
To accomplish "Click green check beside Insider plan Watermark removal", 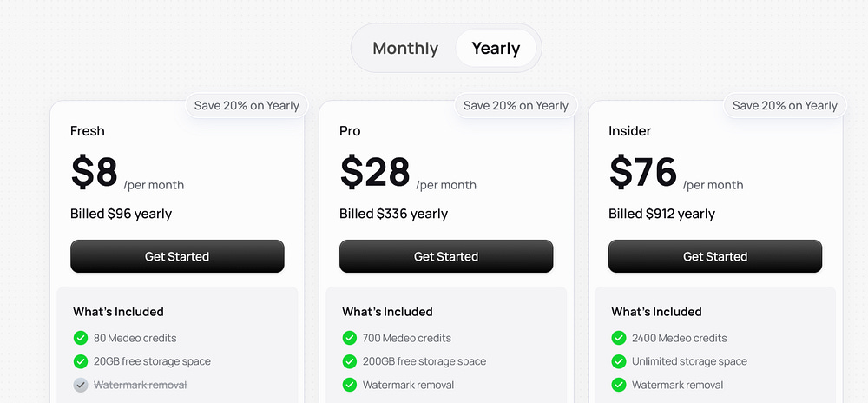I will (619, 385).
